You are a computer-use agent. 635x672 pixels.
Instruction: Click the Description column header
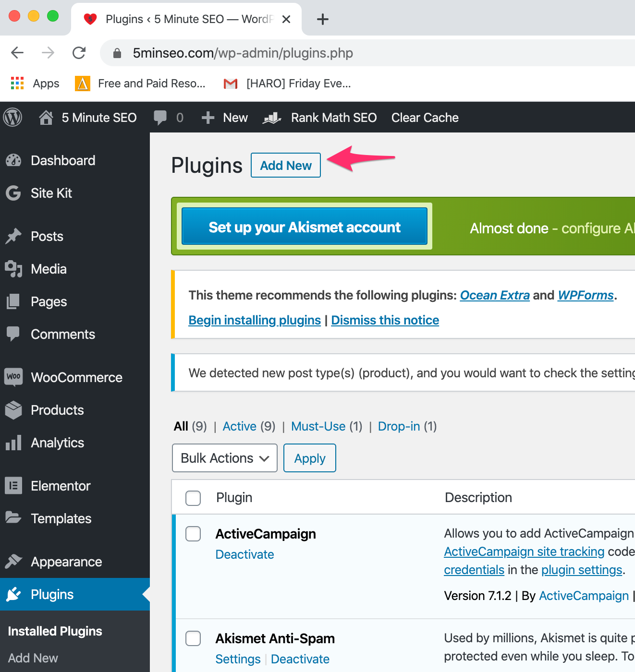(x=478, y=498)
